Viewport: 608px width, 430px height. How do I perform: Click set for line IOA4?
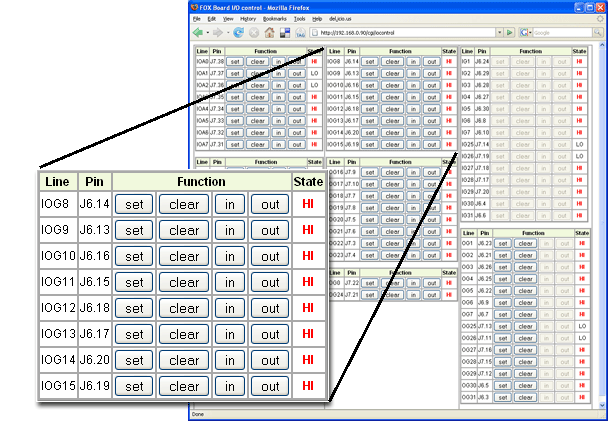[235, 109]
